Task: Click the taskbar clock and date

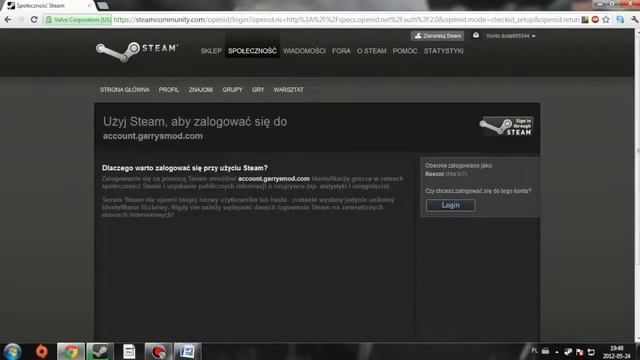Action: click(616, 352)
